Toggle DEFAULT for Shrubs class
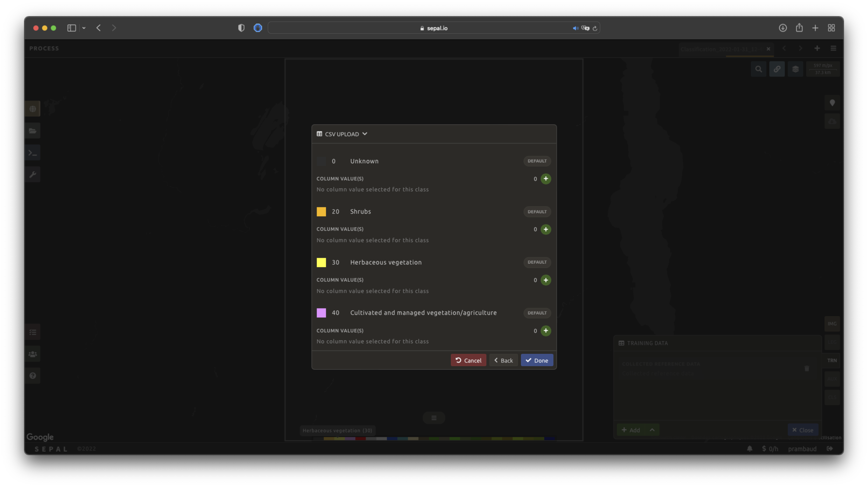This screenshot has height=487, width=868. [x=537, y=212]
